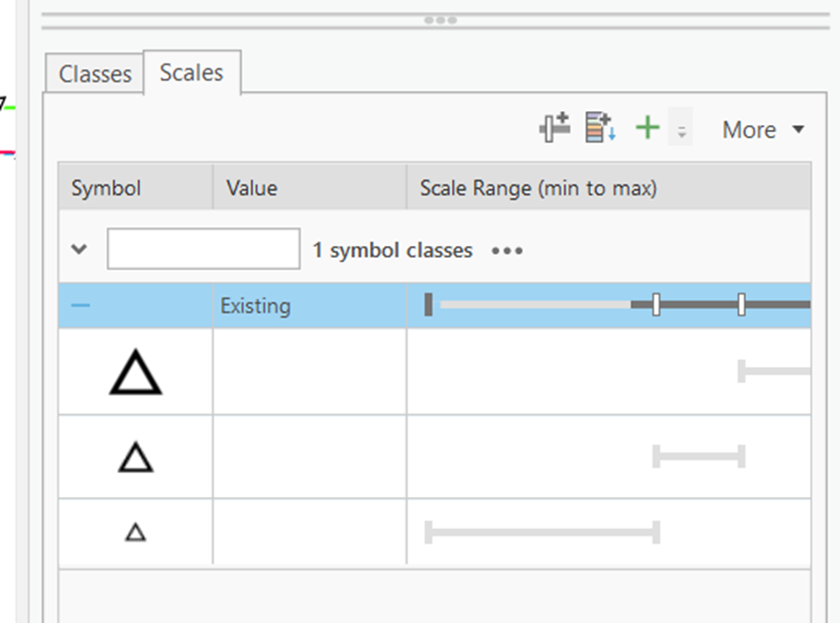Click the minus icon in Existing row
The width and height of the screenshot is (840, 623).
point(81,306)
